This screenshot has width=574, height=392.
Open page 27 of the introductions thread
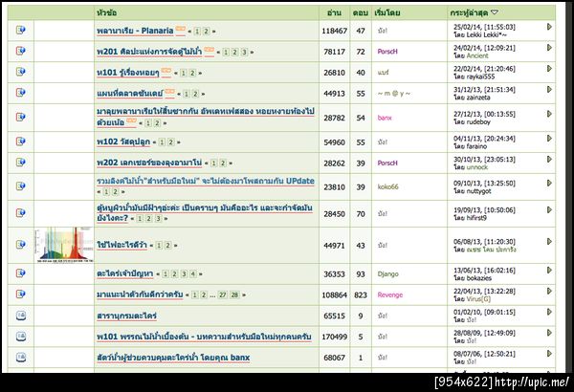pyautogui.click(x=223, y=294)
